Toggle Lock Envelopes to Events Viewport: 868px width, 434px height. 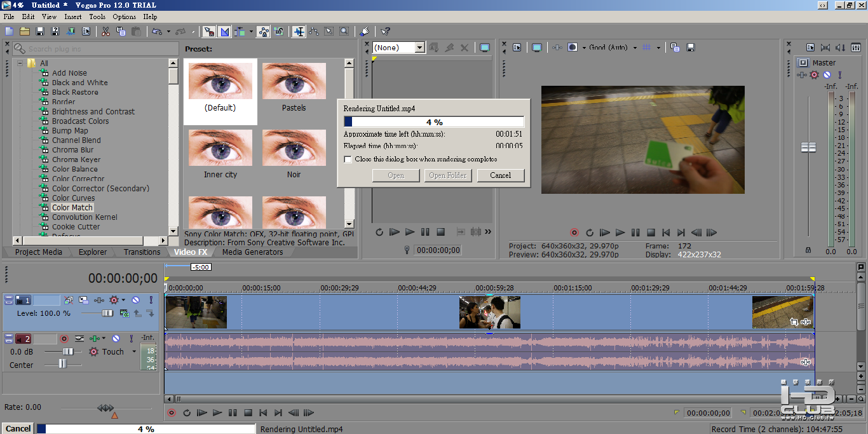262,31
